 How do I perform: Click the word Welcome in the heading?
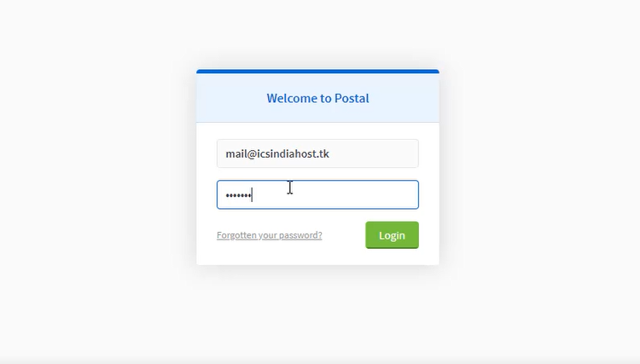coord(292,98)
